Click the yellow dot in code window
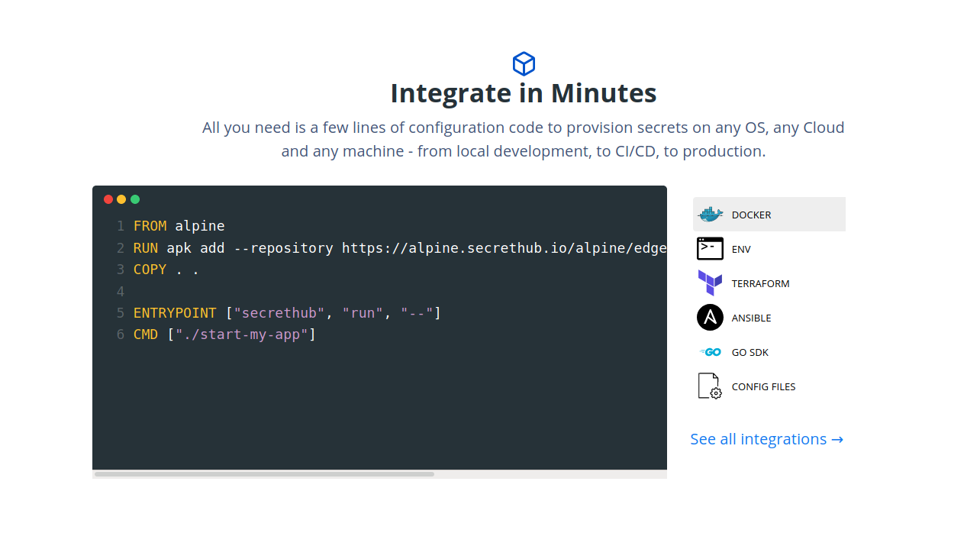Image resolution: width=980 pixels, height=546 pixels. (121, 199)
